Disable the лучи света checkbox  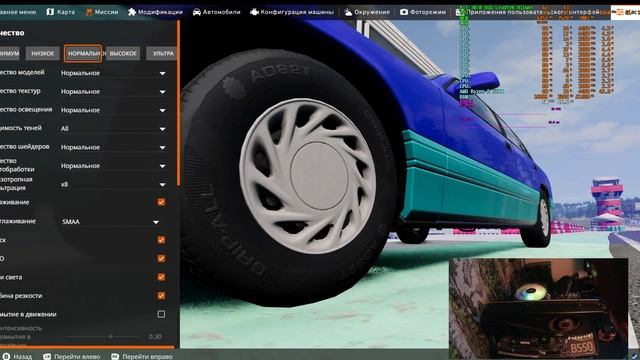(161, 277)
